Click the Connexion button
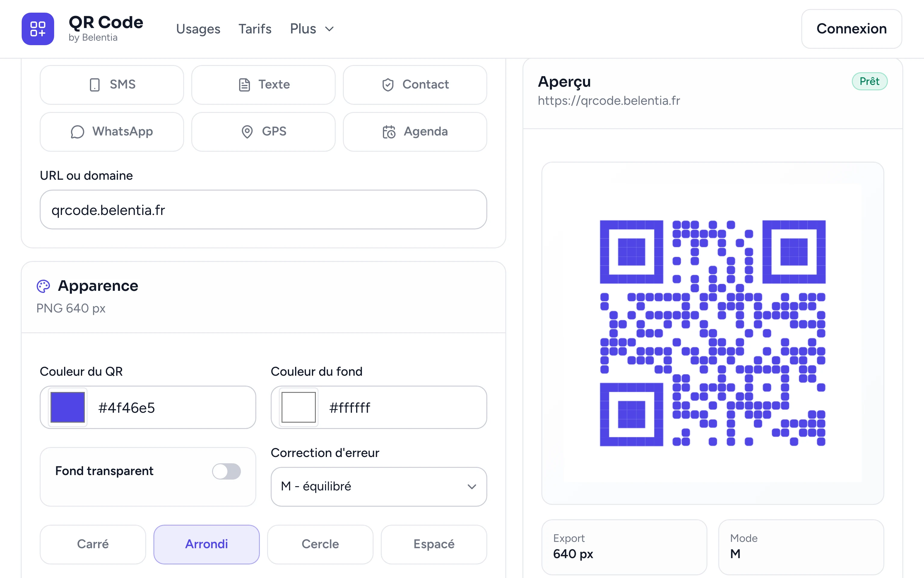The image size is (924, 578). coord(852,29)
